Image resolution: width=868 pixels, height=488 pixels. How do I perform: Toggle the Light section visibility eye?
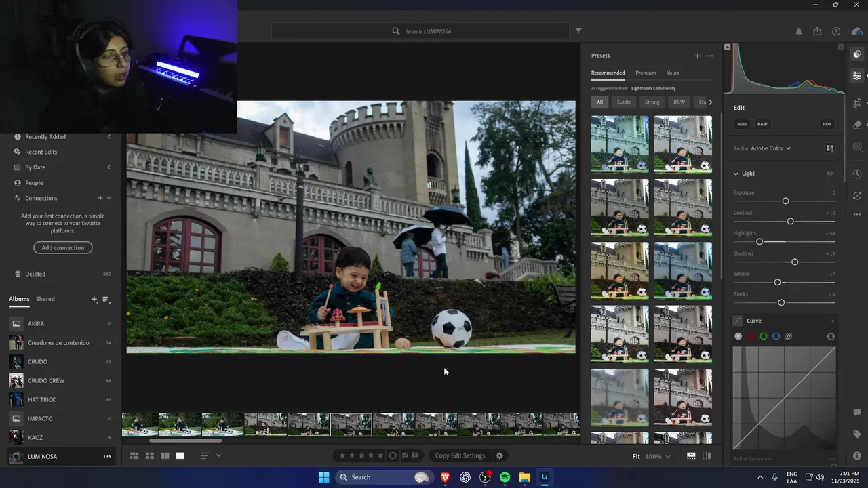click(829, 174)
